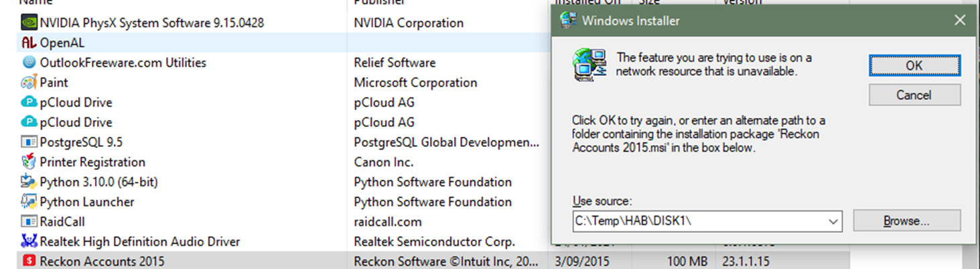Screen dimensions: 980x269
Task: Click inside the Use source path field
Action: pos(699,221)
